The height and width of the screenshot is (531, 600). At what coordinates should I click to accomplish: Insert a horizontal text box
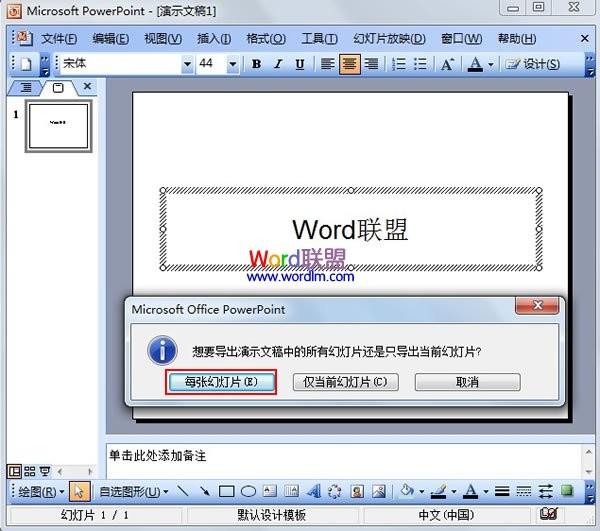270,491
